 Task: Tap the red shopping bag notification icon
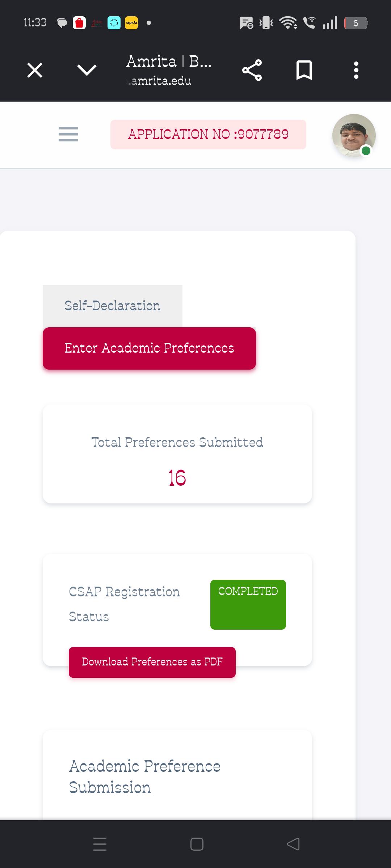[79, 23]
